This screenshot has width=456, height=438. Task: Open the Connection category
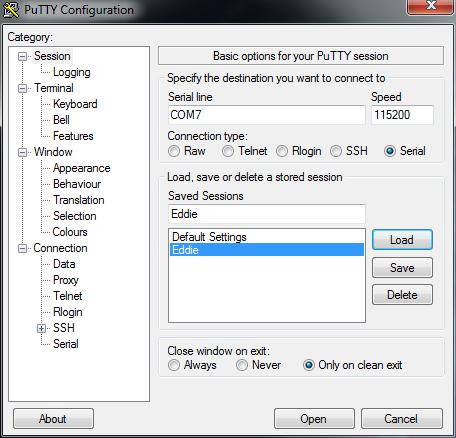tap(60, 248)
